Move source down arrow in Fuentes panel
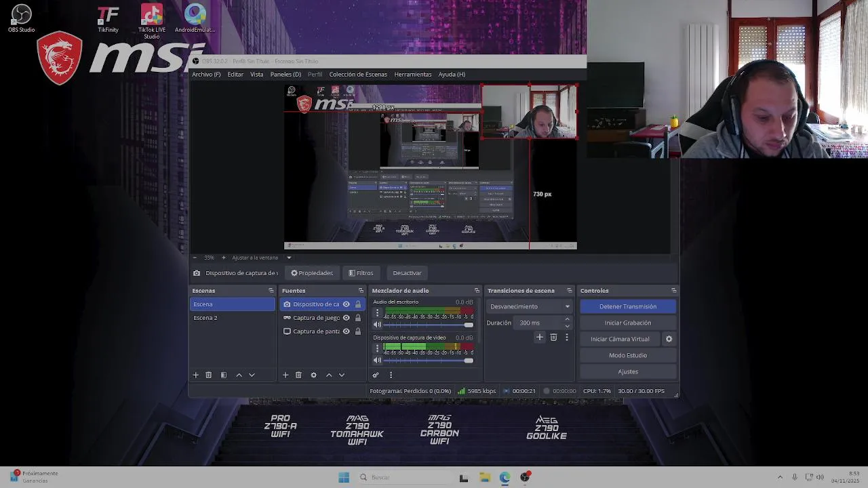The height and width of the screenshot is (488, 868). pos(342,375)
